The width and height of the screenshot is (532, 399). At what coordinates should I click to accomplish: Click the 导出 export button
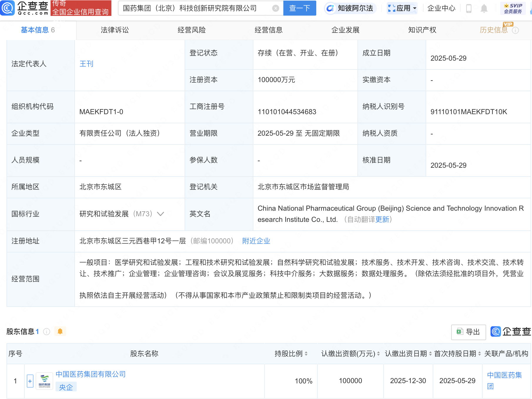[x=469, y=332]
